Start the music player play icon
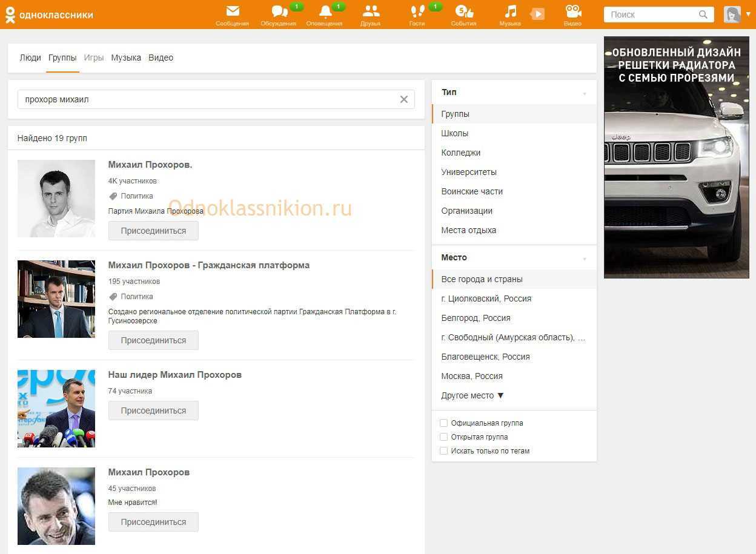Screen dimensions: 756x554 pos(537,14)
